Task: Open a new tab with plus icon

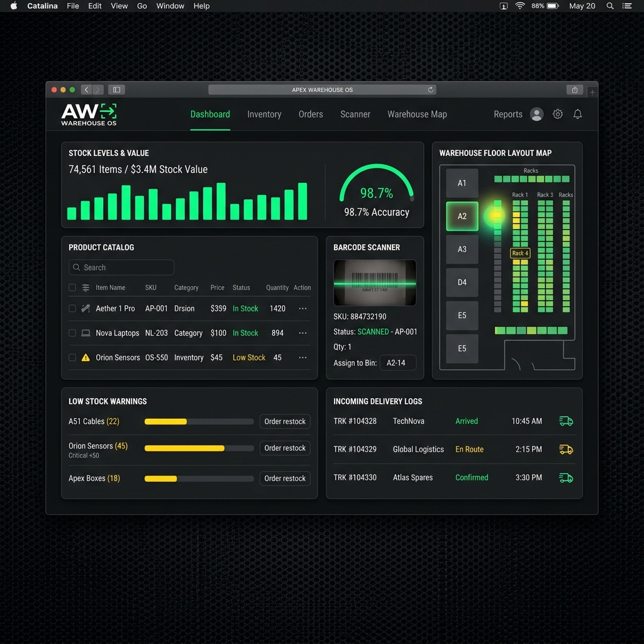Action: pos(592,92)
